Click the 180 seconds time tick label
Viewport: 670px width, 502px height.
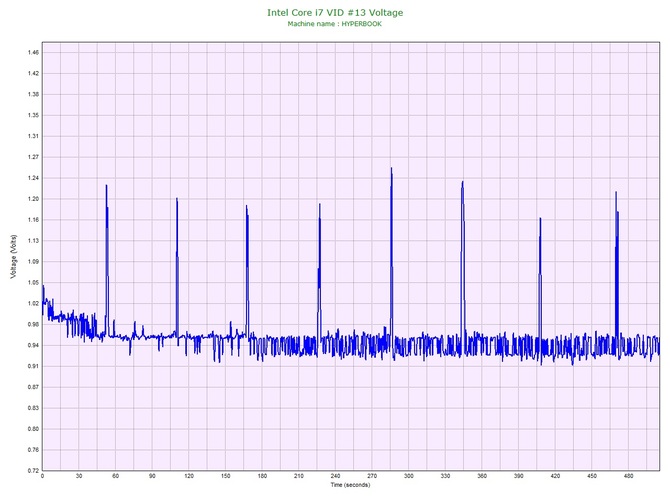coord(262,476)
